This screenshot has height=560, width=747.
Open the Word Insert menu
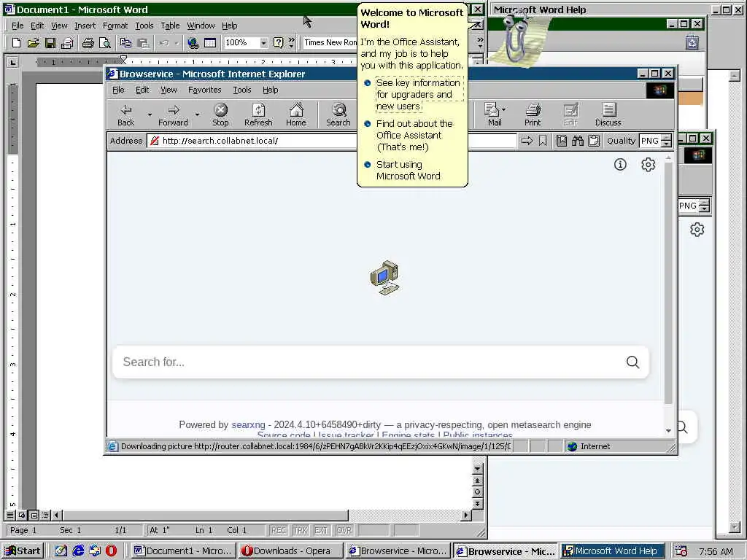[85, 26]
